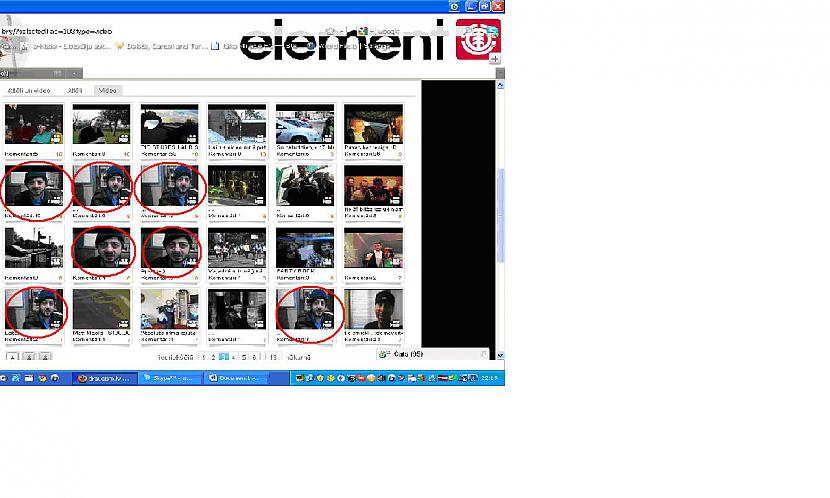This screenshot has height=498, width=830.
Task: Open black-and-white street runners video
Action: (x=237, y=248)
